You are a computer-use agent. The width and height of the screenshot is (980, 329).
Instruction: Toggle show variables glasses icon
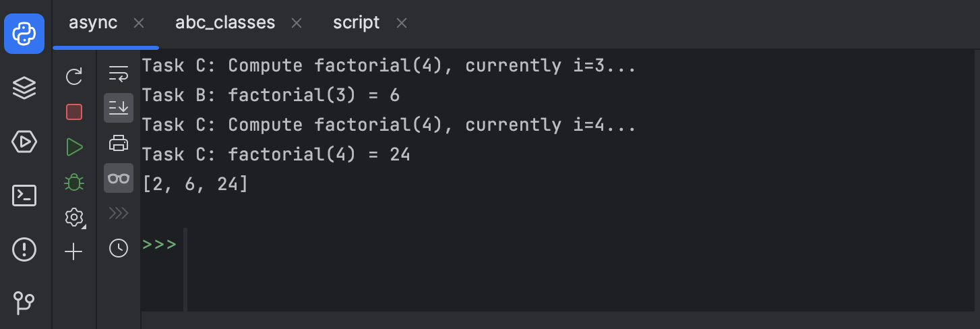pyautogui.click(x=119, y=178)
